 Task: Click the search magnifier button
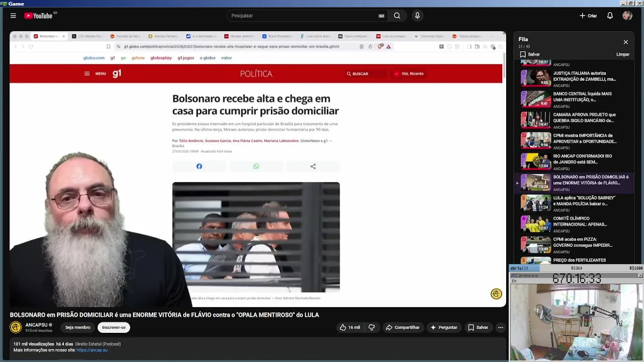pyautogui.click(x=397, y=16)
